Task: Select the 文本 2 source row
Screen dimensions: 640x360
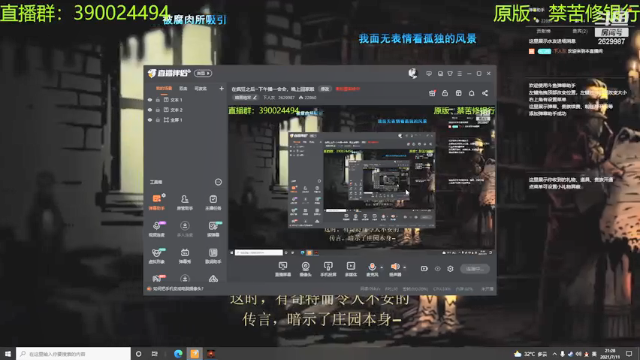Action: coord(185,110)
